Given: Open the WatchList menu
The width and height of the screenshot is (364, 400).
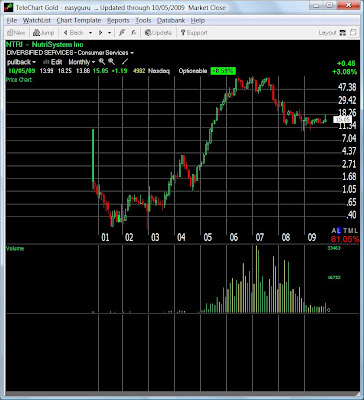Looking at the screenshot, I should 37,20.
